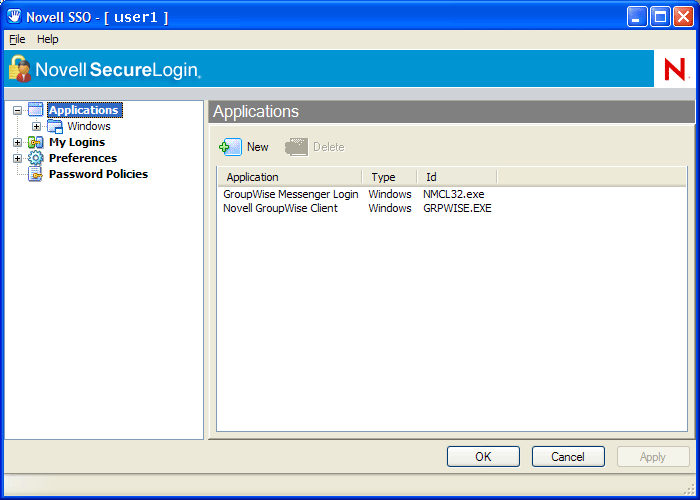Image resolution: width=700 pixels, height=500 pixels.
Task: Expand the Windows tree node
Action: click(x=37, y=126)
